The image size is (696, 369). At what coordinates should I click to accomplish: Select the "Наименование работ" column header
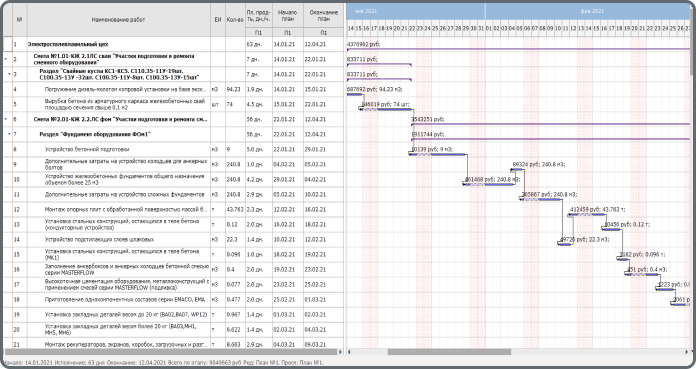[118, 20]
